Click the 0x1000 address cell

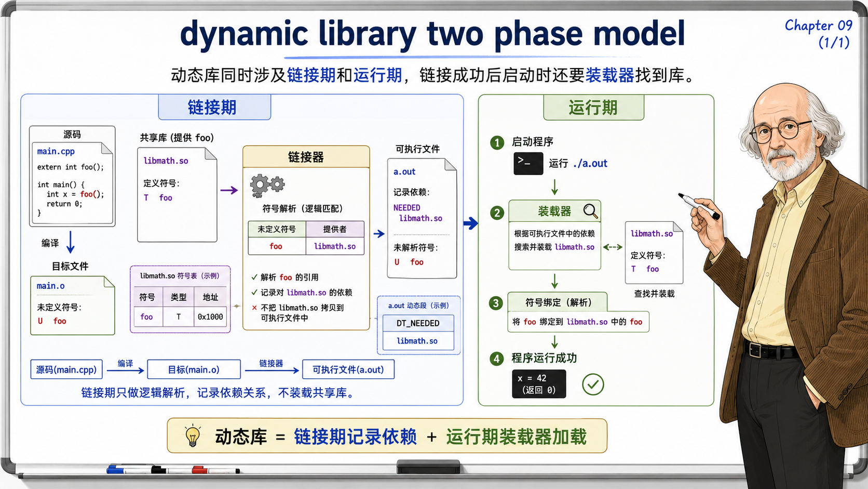pyautogui.click(x=210, y=316)
